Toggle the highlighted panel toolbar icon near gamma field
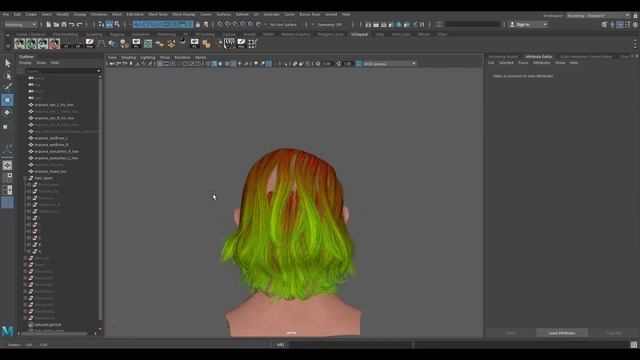This screenshot has height=360, width=640. click(358, 64)
